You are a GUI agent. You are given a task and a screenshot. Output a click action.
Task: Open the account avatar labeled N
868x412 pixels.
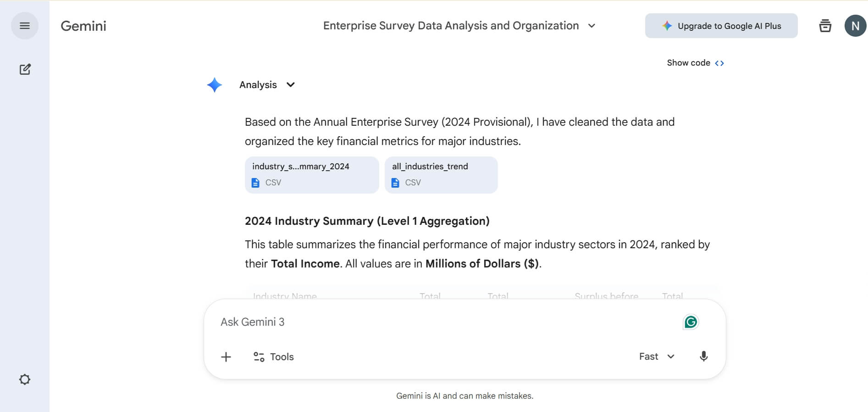tap(855, 26)
